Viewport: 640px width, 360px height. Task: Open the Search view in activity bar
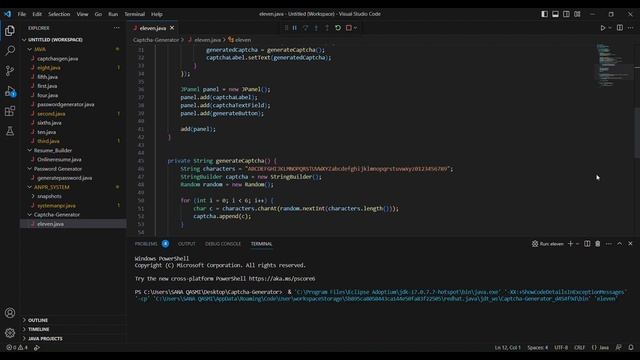(10, 51)
